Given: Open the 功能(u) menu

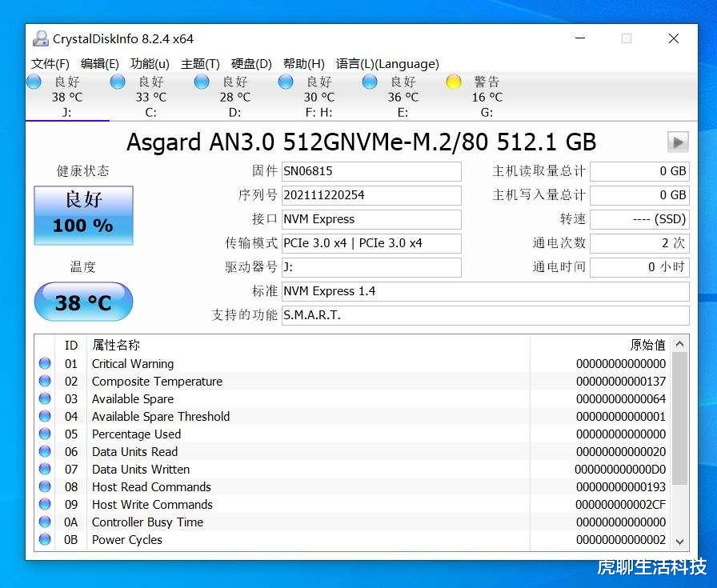Looking at the screenshot, I should click(x=150, y=64).
